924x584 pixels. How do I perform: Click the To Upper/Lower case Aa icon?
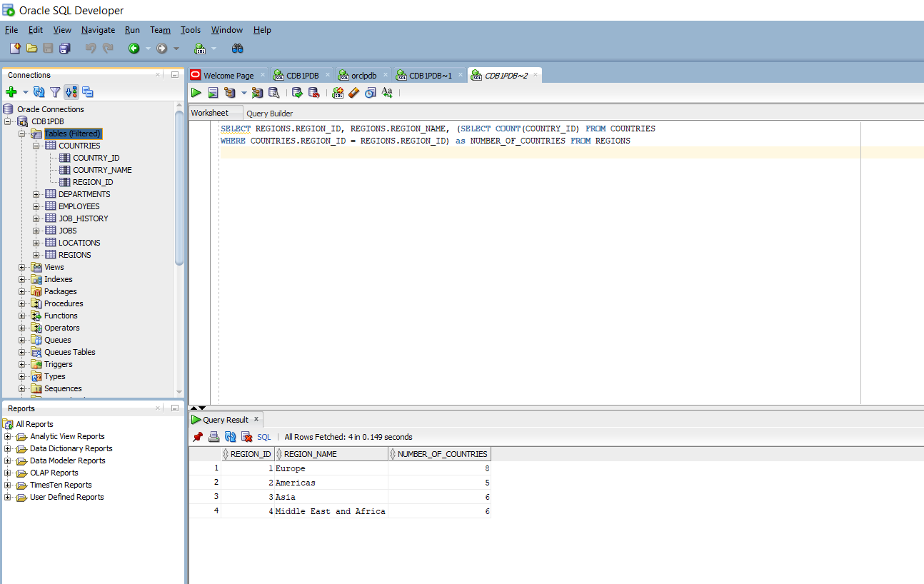point(387,93)
